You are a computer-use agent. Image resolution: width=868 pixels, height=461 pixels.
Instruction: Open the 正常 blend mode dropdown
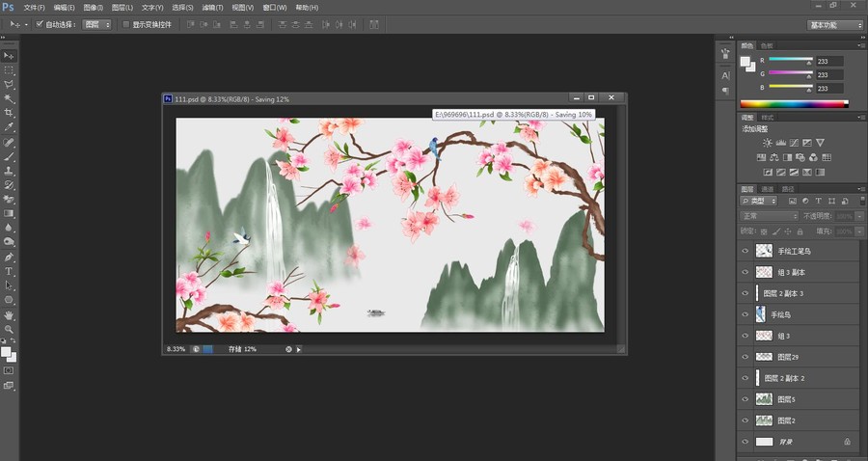(770, 216)
